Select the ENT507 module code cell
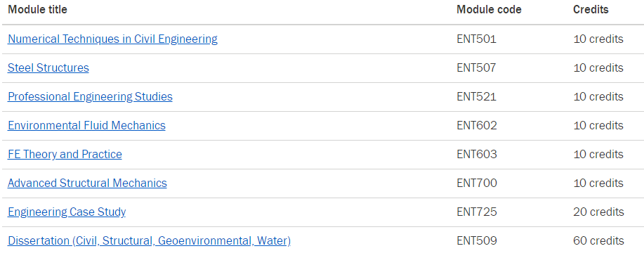This screenshot has height=258, width=644. coord(476,67)
